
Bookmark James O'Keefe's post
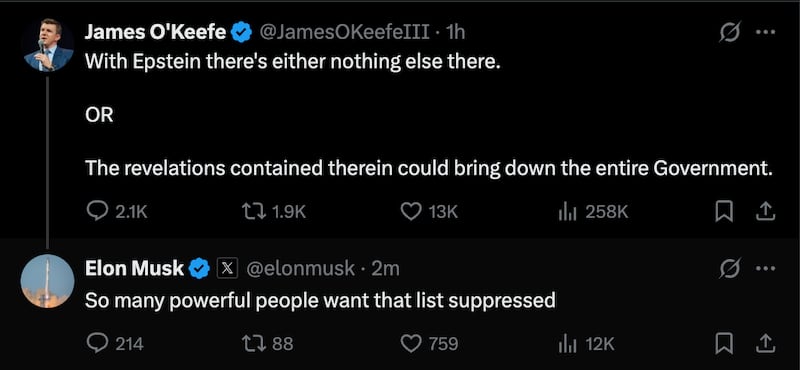click(x=724, y=212)
